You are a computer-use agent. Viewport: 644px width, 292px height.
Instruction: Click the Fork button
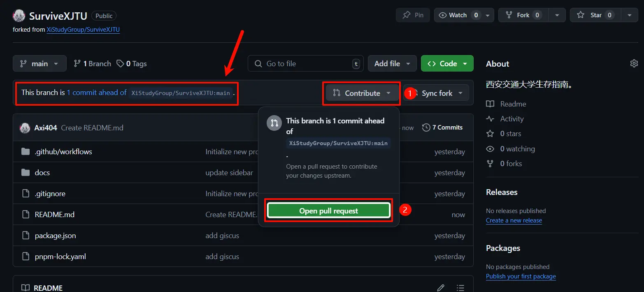[x=523, y=15]
